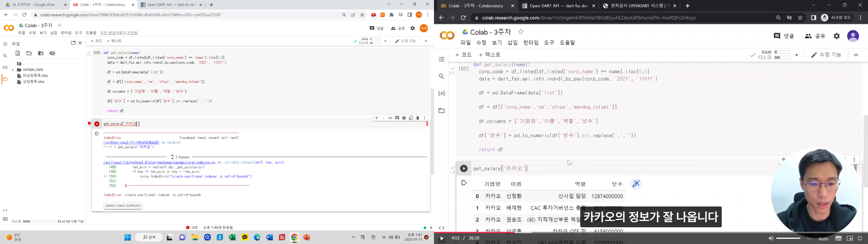Star the notebook in the left Colab window
Image resolution: width=868 pixels, height=244 pixels.
pos(59,25)
